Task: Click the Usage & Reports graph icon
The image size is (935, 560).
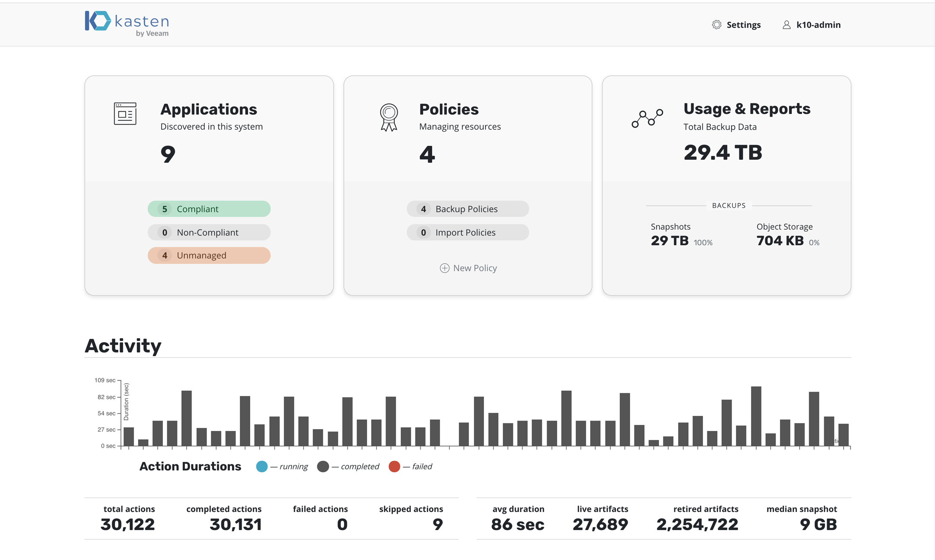Action: click(647, 118)
